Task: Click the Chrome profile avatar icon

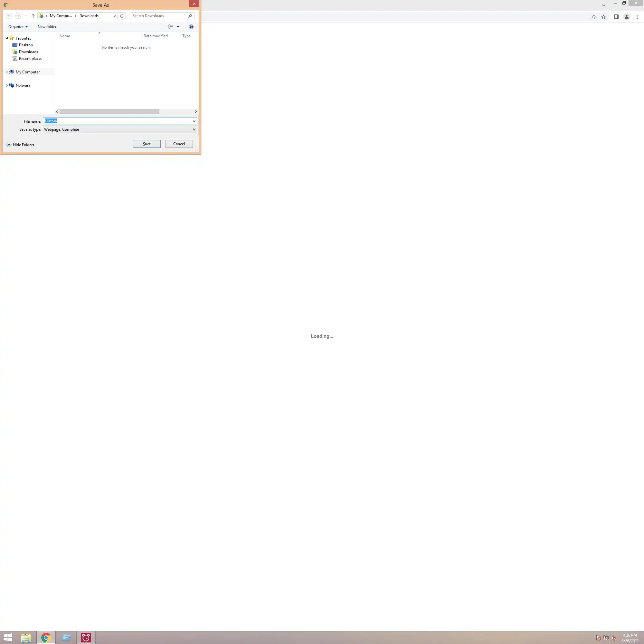Action: point(626,17)
